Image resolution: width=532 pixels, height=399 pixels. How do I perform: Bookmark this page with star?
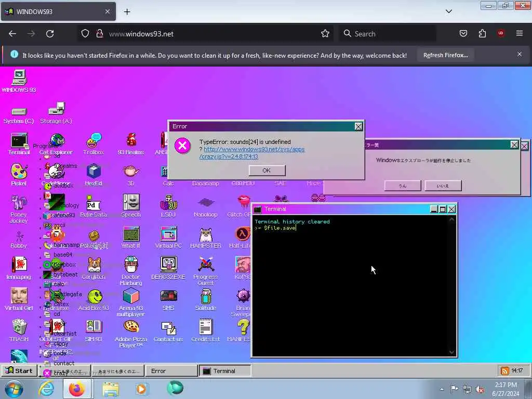325,34
